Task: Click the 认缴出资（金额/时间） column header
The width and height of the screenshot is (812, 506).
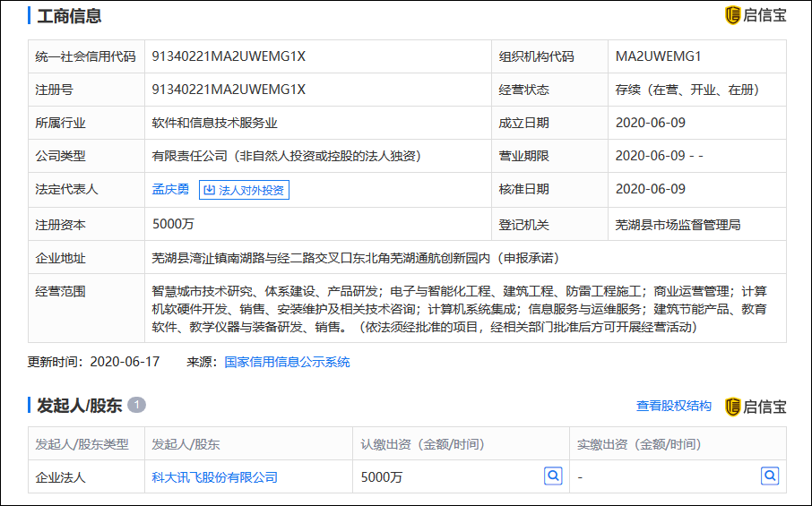Action: pyautogui.click(x=425, y=444)
